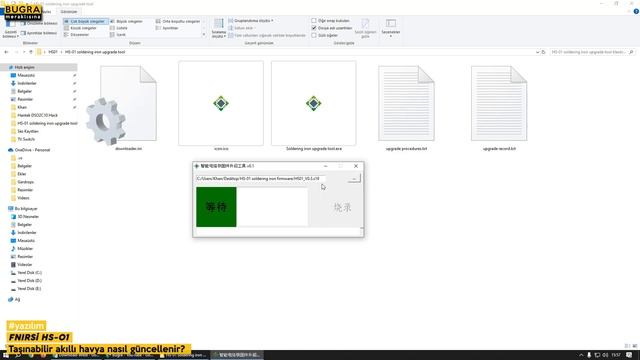
Task: Select Döşemeler layout option
Action: tap(77, 35)
